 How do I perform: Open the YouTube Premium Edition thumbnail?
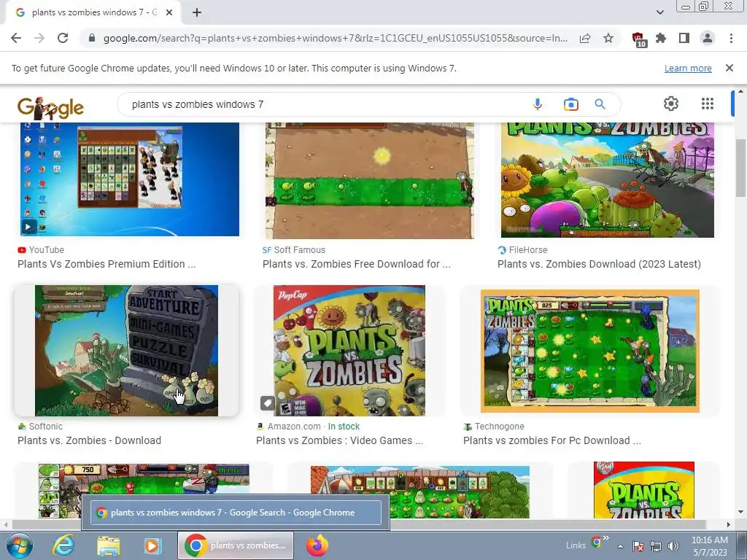pyautogui.click(x=130, y=179)
